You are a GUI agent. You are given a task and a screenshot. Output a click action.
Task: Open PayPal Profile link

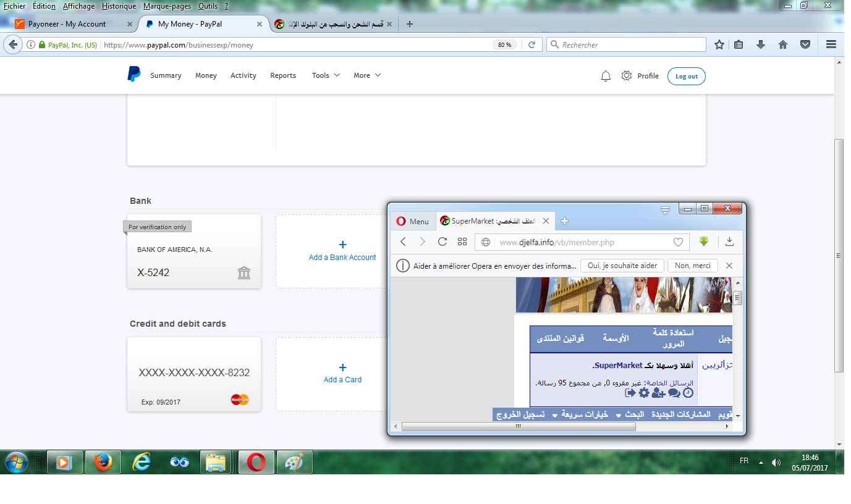point(648,76)
